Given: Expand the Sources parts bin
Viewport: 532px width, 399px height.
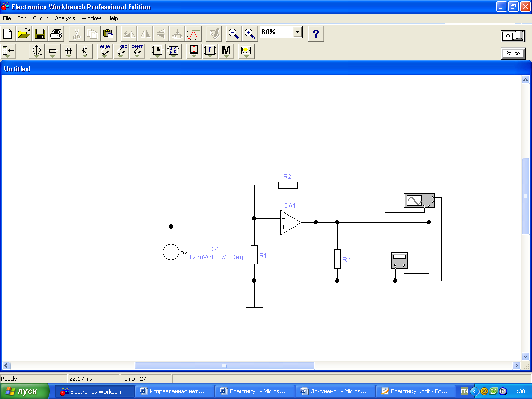Looking at the screenshot, I should (37, 51).
